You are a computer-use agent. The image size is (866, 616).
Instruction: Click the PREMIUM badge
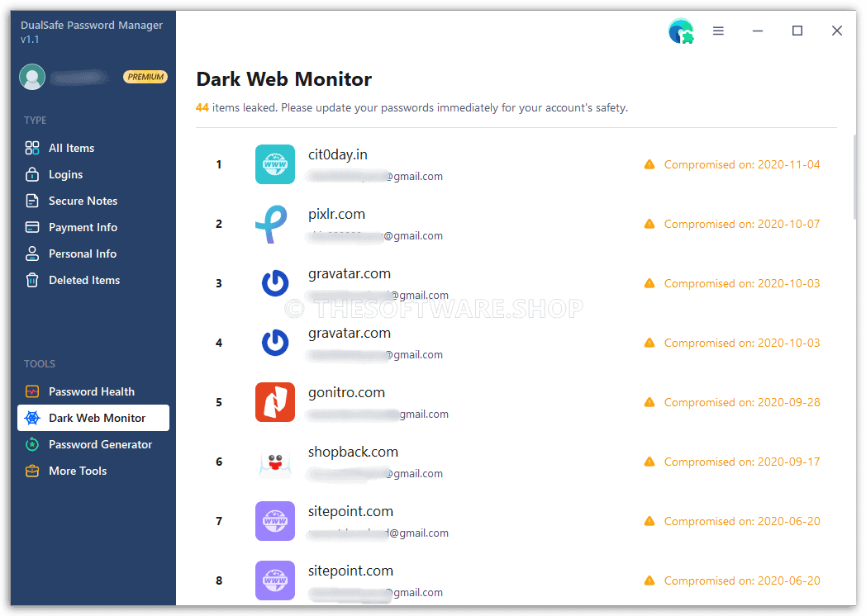145,77
